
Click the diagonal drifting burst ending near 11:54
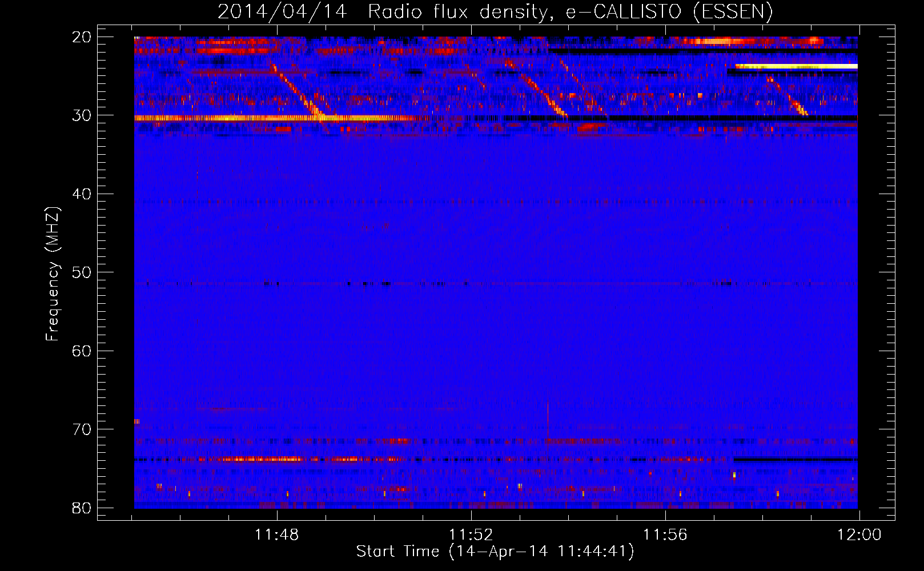pos(536,87)
